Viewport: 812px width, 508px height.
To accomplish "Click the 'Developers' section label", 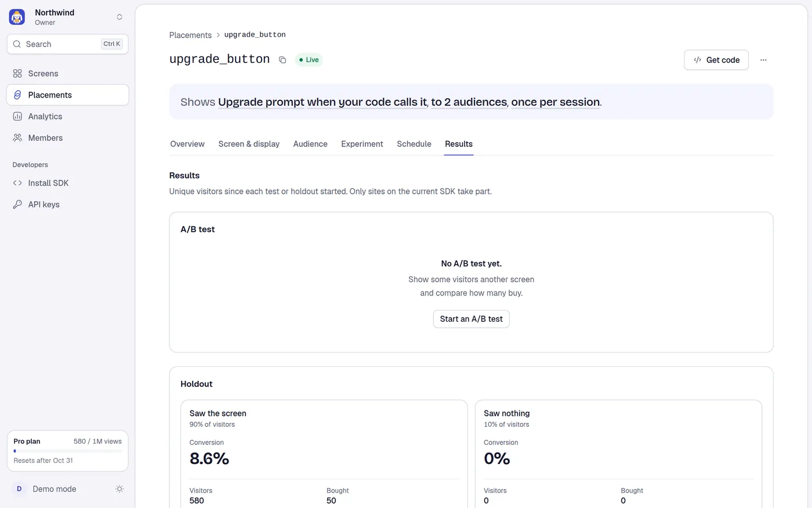I will click(30, 165).
